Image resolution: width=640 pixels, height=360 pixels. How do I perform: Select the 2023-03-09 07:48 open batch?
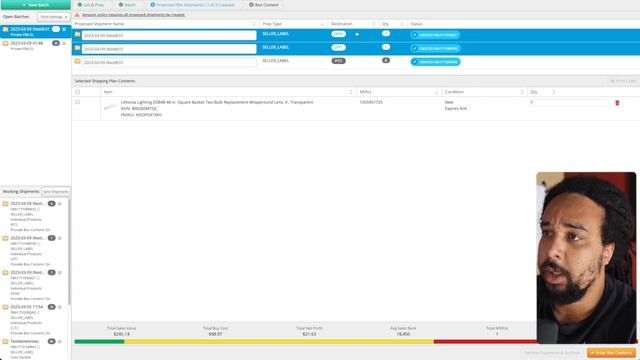[27, 43]
